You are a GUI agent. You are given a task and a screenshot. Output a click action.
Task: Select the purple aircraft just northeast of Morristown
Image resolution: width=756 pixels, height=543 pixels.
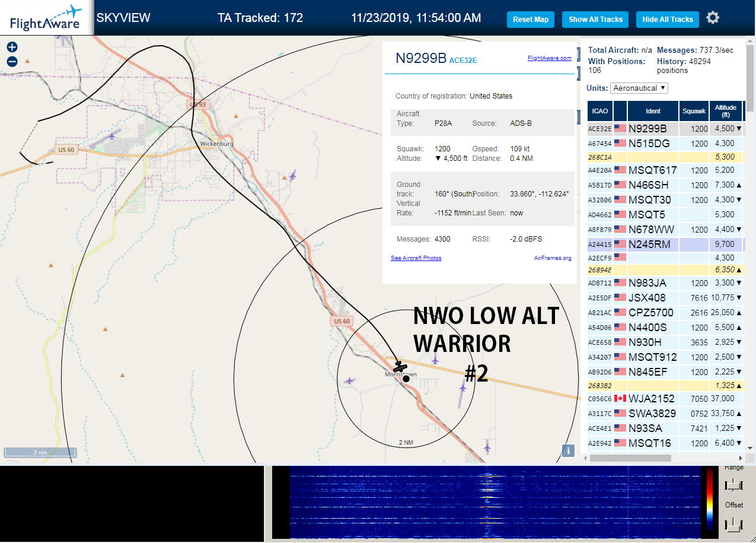pos(435,360)
